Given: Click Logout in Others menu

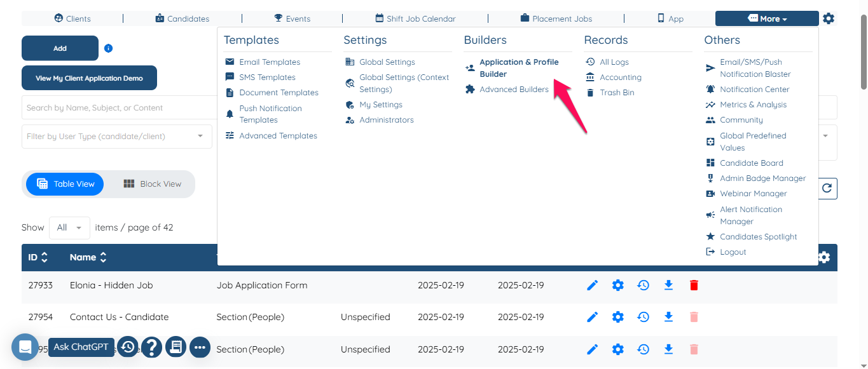Looking at the screenshot, I should click(x=733, y=252).
